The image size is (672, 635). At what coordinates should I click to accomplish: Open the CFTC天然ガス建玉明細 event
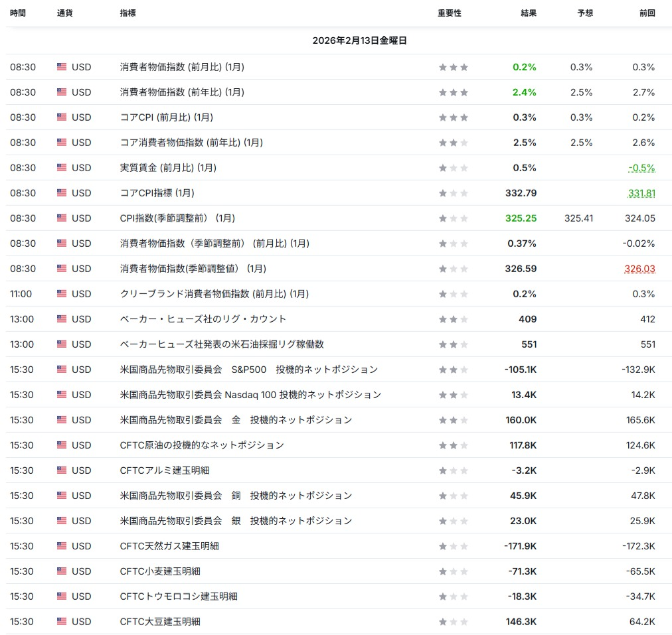(x=169, y=546)
